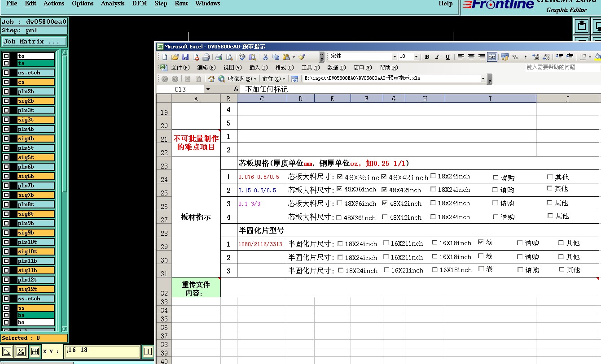Image resolution: width=601 pixels, height=364 pixels.
Task: Apply Percent Style format
Action: (515, 57)
